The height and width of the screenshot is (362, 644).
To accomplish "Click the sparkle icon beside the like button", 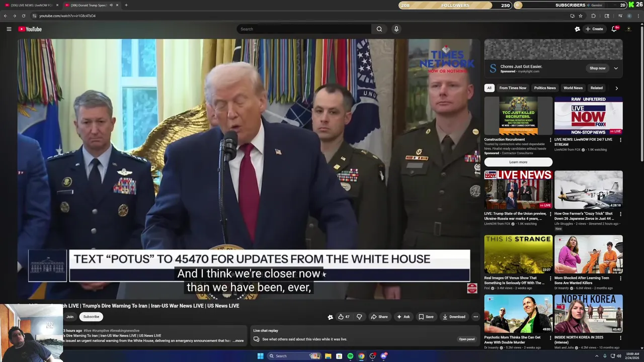I will pos(330,317).
